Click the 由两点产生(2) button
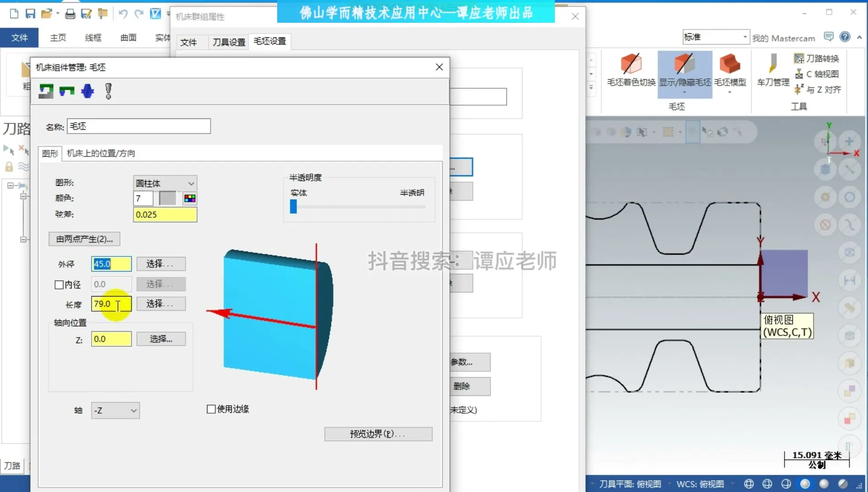The image size is (868, 492). pyautogui.click(x=84, y=239)
